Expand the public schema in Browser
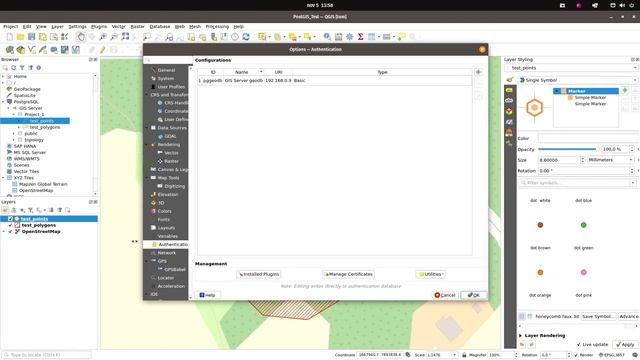 [x=13, y=133]
